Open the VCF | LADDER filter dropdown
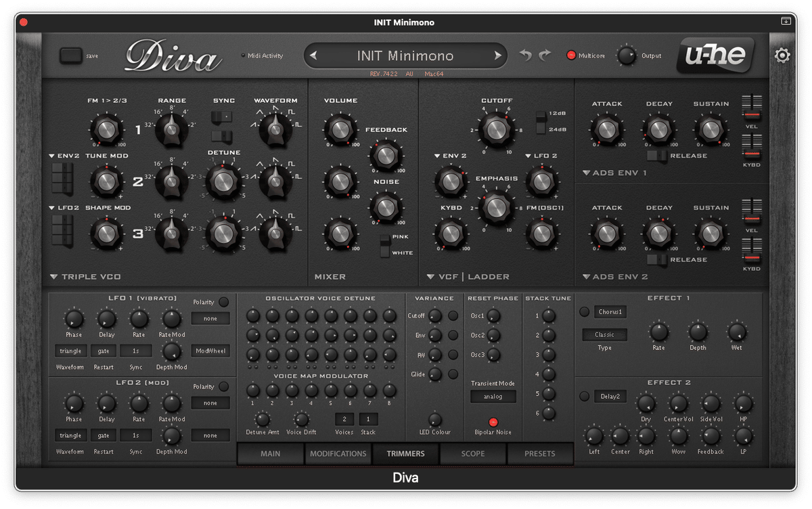Viewport: 812px width, 509px height. pyautogui.click(x=468, y=277)
